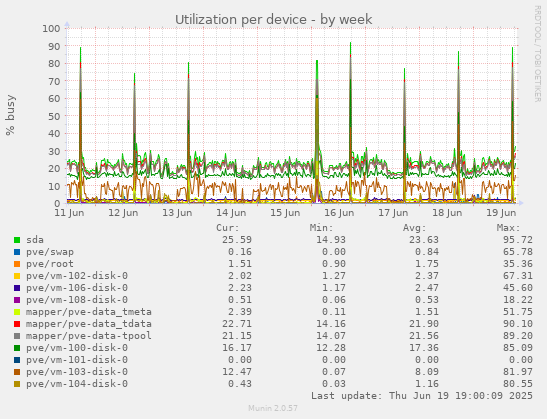The width and height of the screenshot is (547, 419).
Task: Click the pve/vm-101-disk-0 navy swatch
Action: pos(17,360)
